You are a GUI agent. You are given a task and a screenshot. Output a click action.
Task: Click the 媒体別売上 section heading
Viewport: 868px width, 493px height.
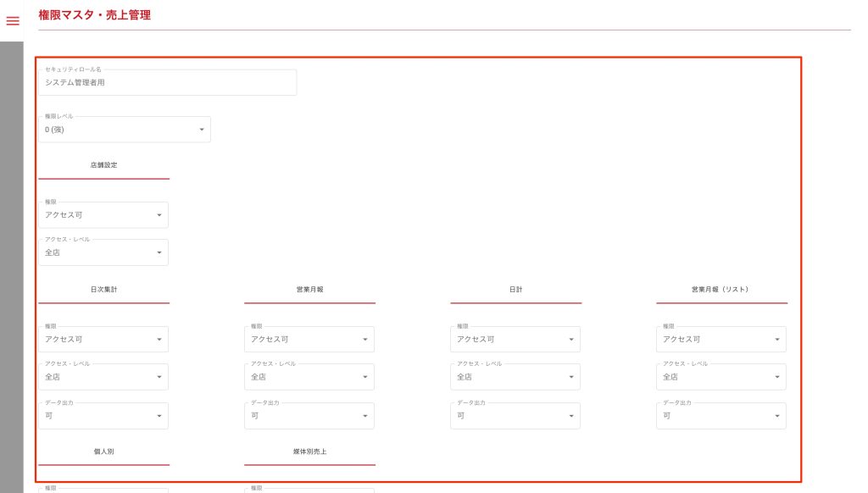tap(309, 451)
